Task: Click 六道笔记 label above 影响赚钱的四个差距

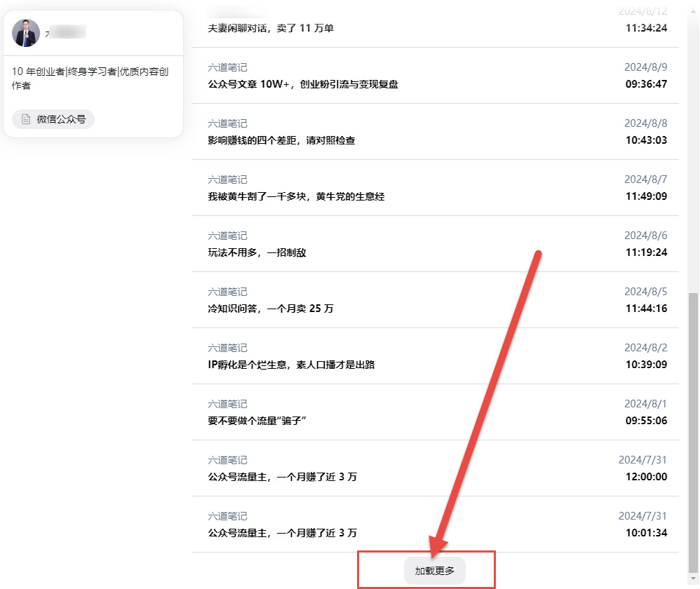Action: click(227, 123)
